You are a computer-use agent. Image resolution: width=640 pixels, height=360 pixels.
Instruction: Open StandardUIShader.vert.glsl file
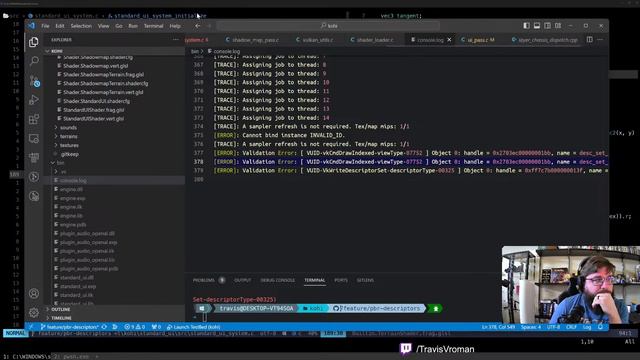pos(93,119)
